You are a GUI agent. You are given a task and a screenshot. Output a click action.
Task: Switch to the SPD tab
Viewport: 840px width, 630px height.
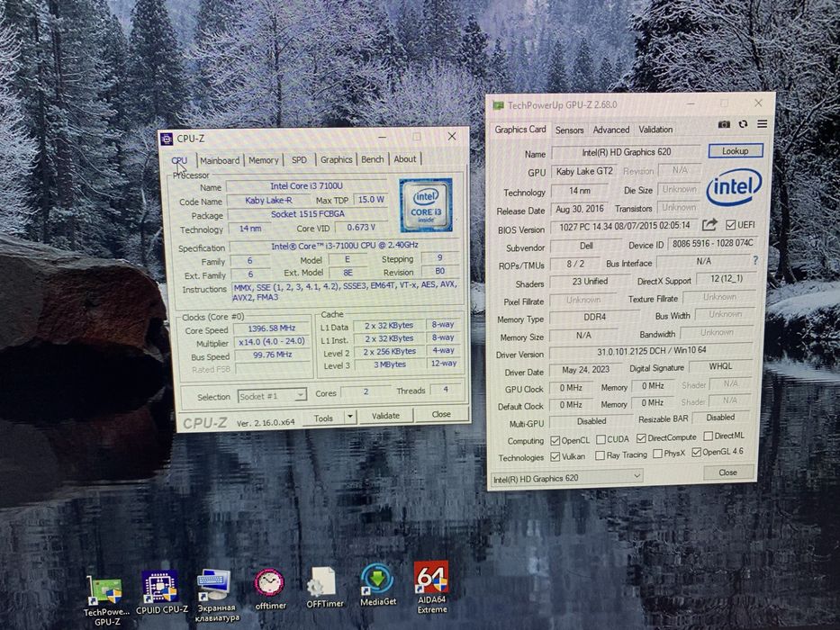[299, 159]
